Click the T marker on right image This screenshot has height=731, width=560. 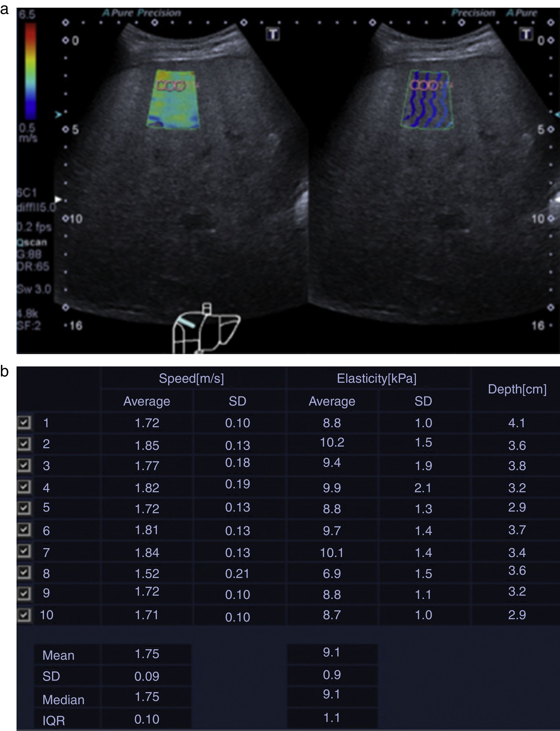(526, 34)
